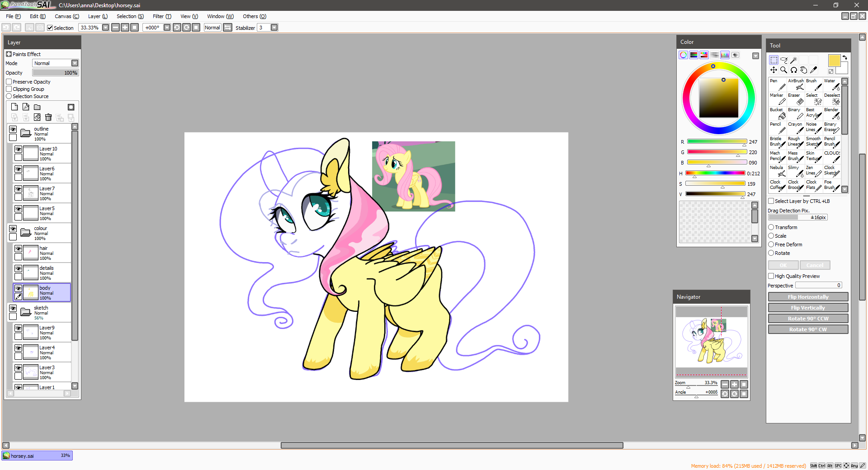This screenshot has height=470, width=868.
Task: Activate the Hand pan tool
Action: coord(803,70)
